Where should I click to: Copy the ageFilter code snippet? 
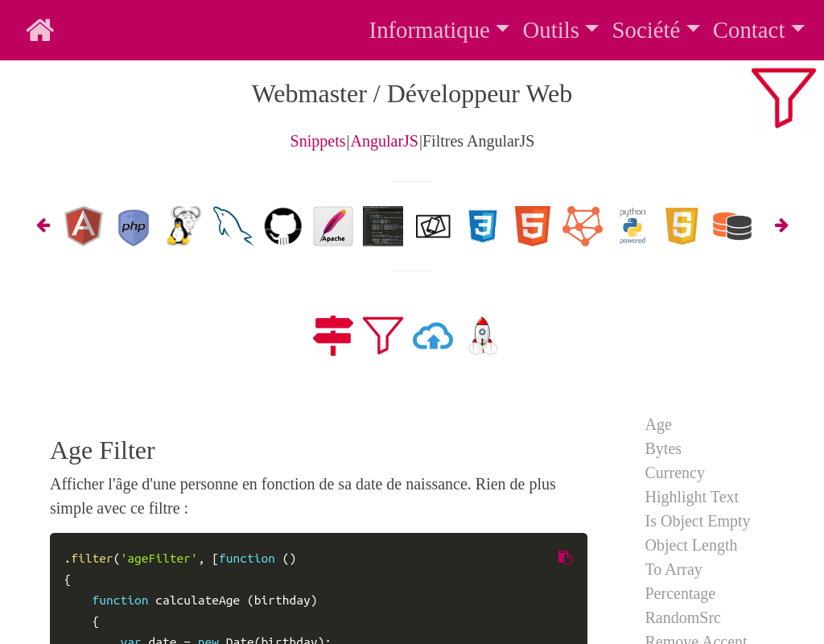pyautogui.click(x=565, y=557)
